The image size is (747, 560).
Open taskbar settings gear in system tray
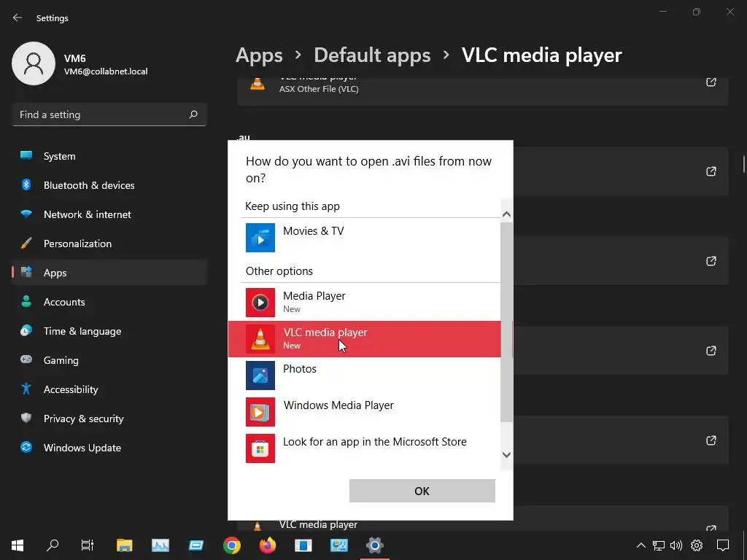coord(697,545)
